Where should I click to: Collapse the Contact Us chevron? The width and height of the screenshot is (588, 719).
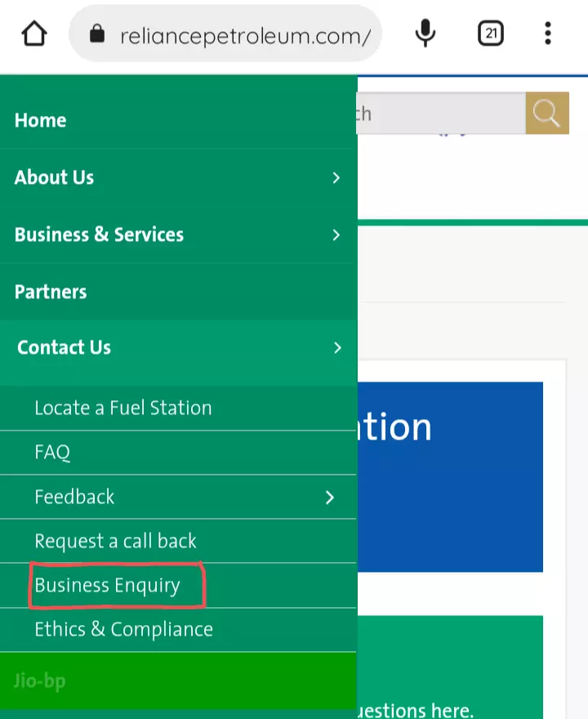pyautogui.click(x=338, y=347)
